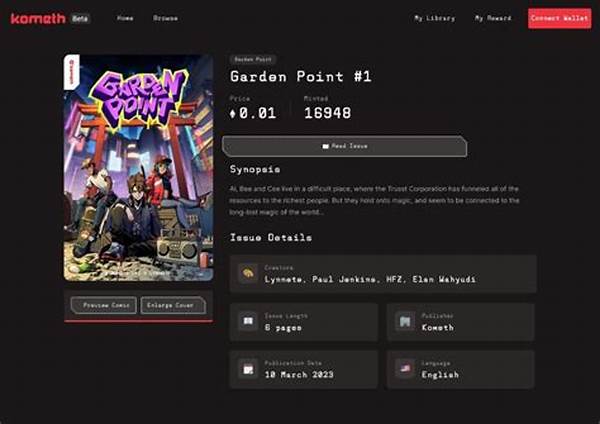Click the 'Synopsis' heading
The width and height of the screenshot is (600, 424).
255,170
